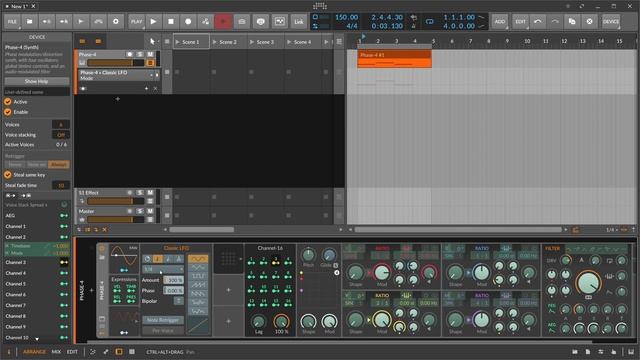This screenshot has height=360, width=640.
Task: Click the add track plus icon
Action: click(118, 99)
